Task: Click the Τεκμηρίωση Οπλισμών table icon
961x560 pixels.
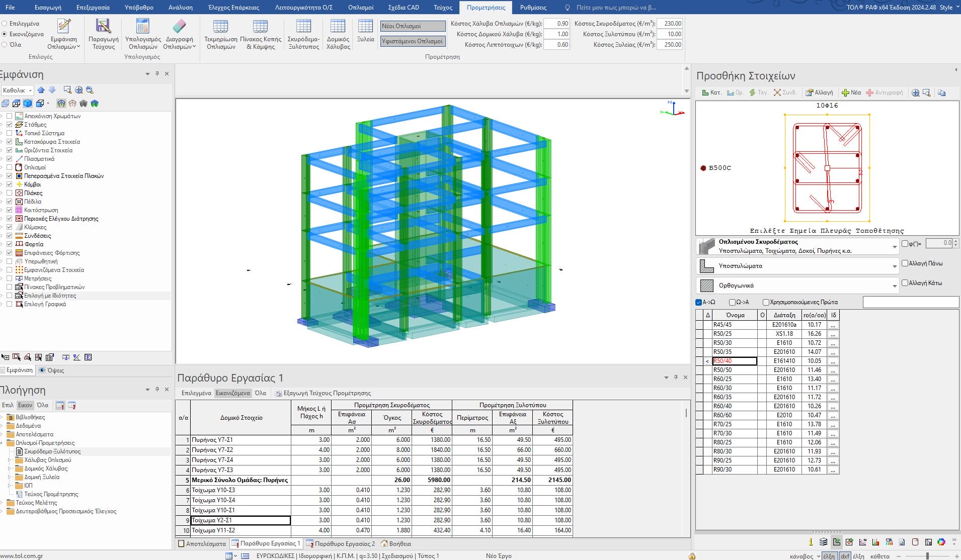Action: (220, 27)
